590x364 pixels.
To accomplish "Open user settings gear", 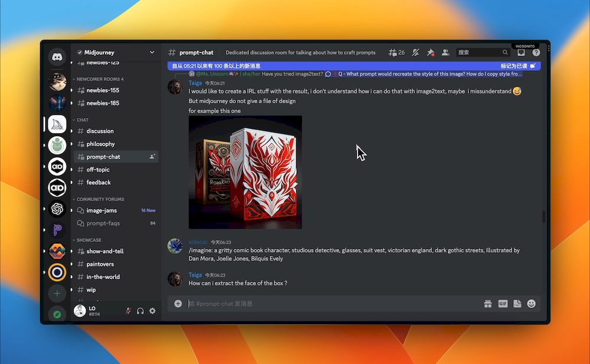I will click(x=152, y=311).
